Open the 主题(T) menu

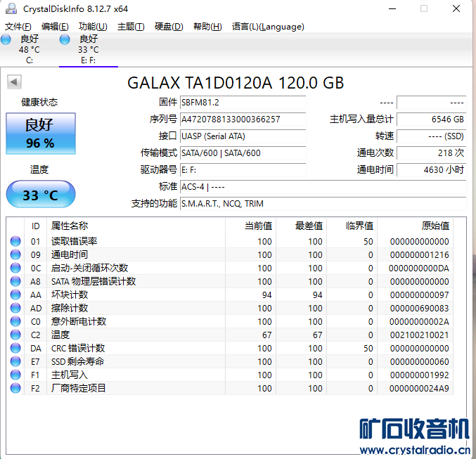click(131, 27)
